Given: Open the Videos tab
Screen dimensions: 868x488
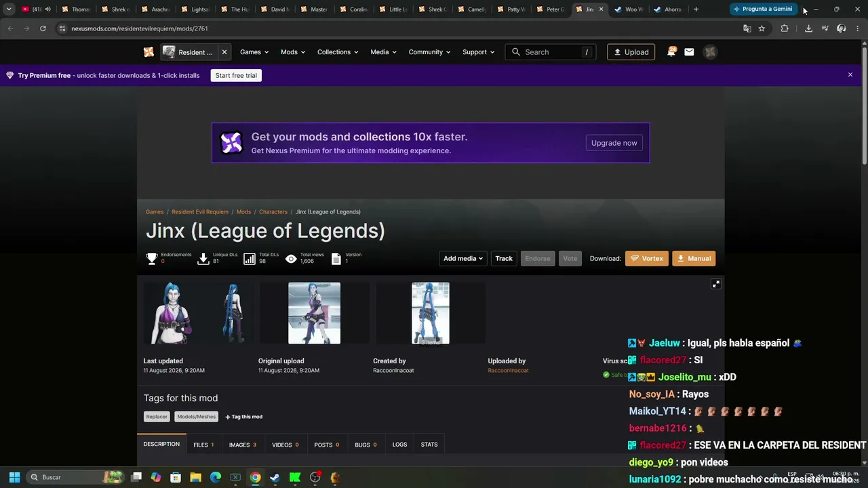Looking at the screenshot, I should [x=285, y=445].
